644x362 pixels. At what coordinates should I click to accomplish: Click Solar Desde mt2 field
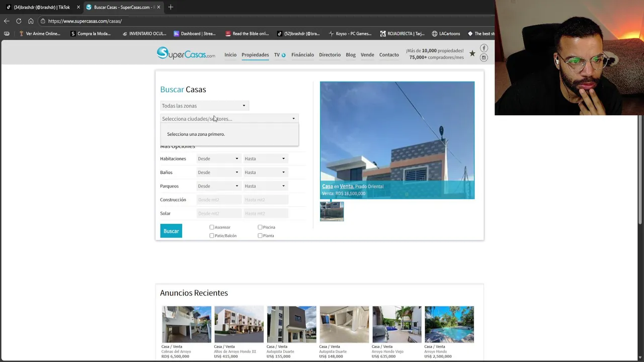pyautogui.click(x=218, y=213)
